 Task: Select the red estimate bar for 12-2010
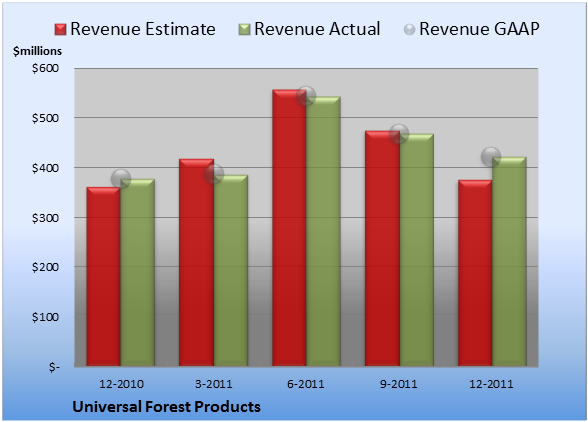pyautogui.click(x=104, y=276)
